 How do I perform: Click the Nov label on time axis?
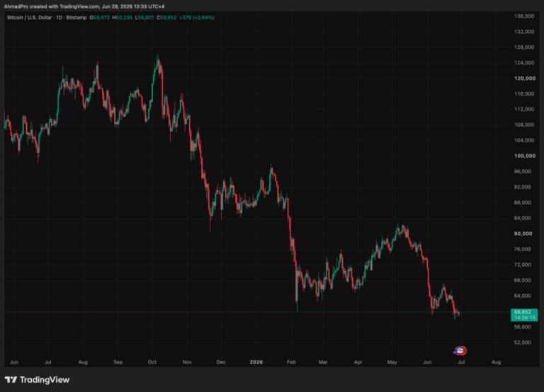[x=187, y=362]
